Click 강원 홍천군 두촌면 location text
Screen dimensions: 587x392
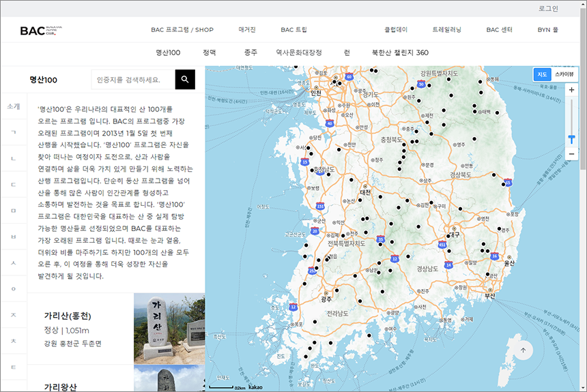[x=72, y=344]
